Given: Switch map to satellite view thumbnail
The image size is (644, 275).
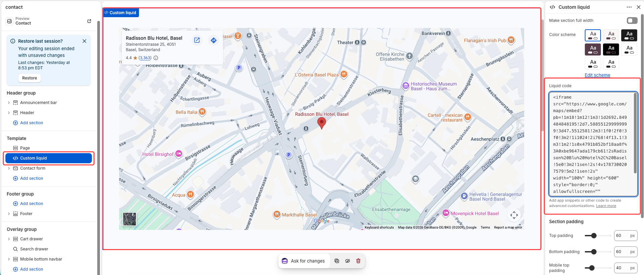Looking at the screenshot, I should (130, 219).
